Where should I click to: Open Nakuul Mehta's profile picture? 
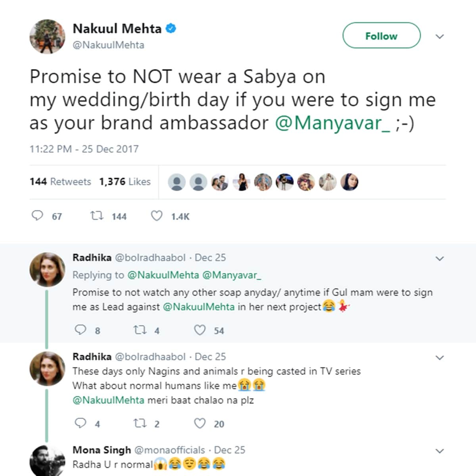pos(47,36)
